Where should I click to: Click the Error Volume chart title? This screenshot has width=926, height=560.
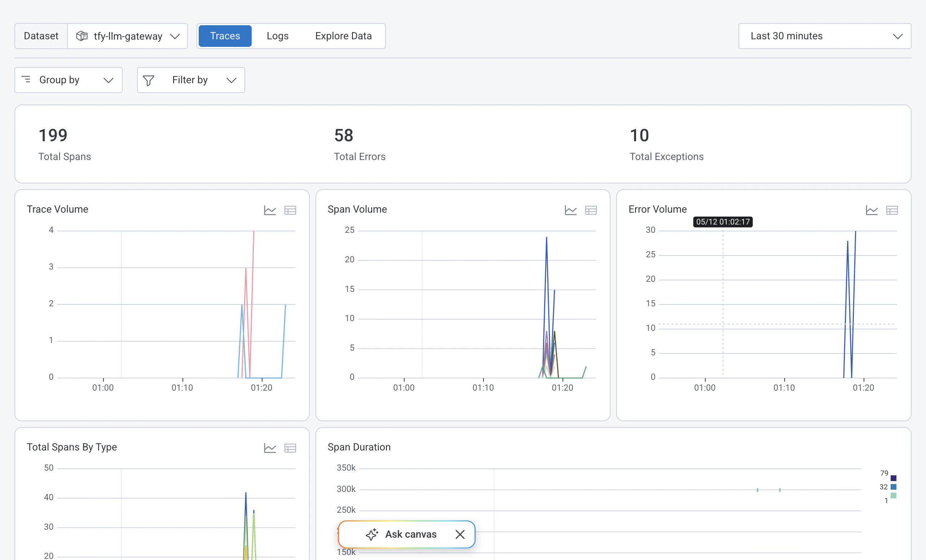coord(658,209)
